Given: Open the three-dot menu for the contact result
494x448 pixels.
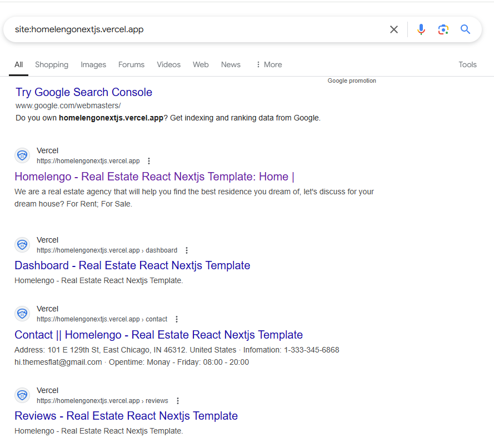Looking at the screenshot, I should (177, 319).
